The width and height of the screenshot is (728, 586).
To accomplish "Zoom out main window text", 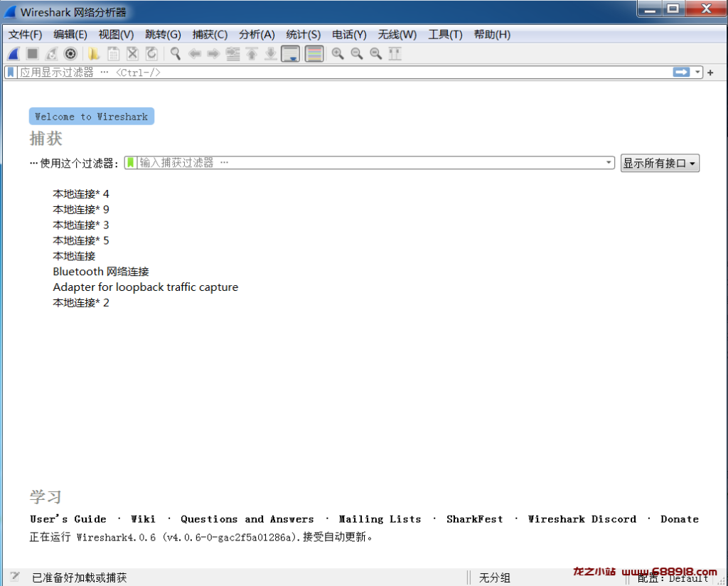I will [x=357, y=54].
